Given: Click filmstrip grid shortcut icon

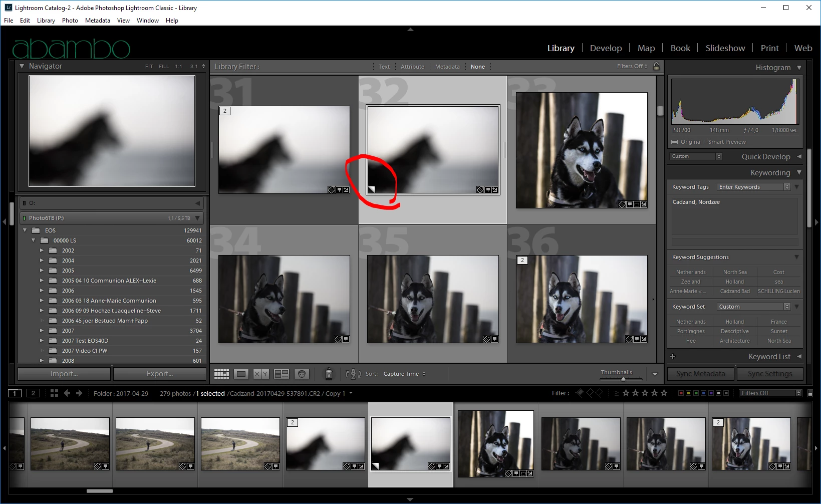Looking at the screenshot, I should (x=54, y=393).
